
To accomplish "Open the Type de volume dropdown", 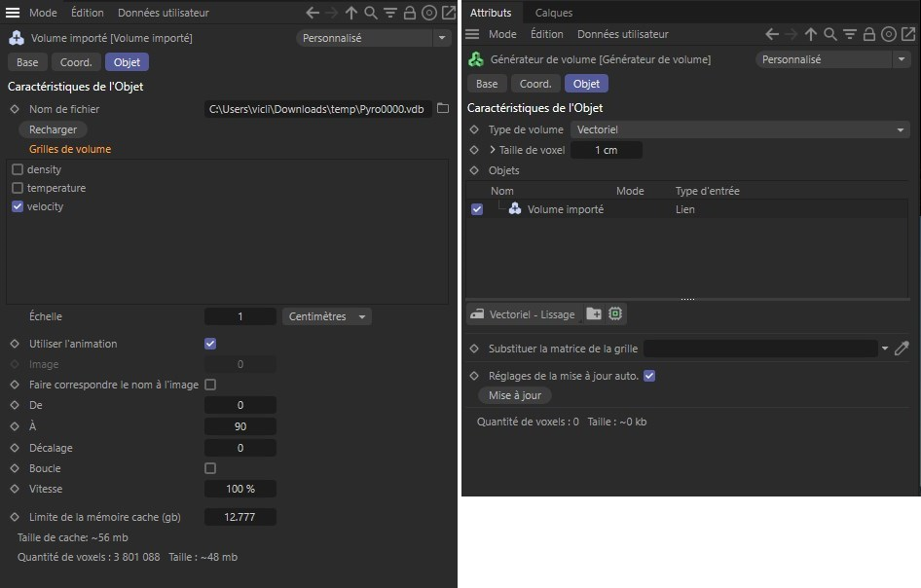I will click(738, 129).
